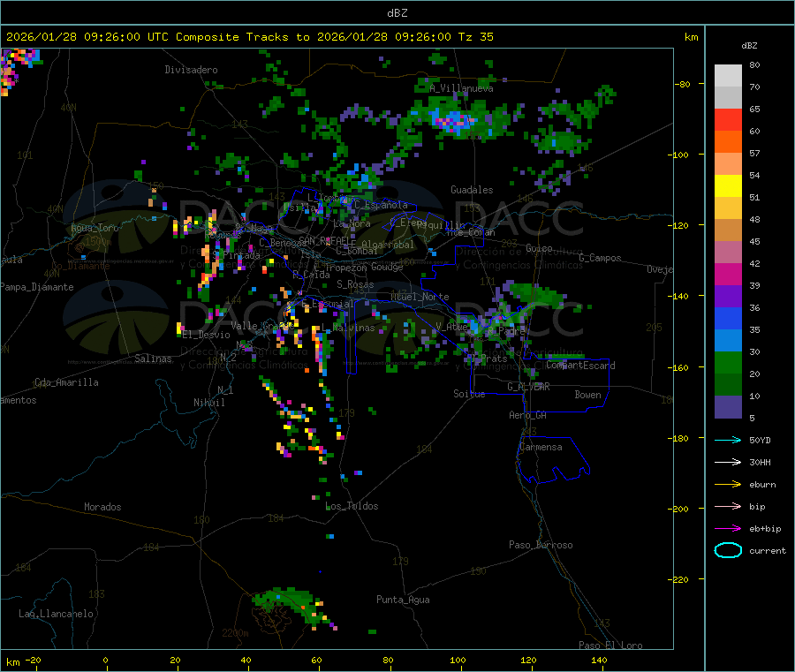This screenshot has width=795, height=672.
Task: Click the yellow eburn arrow icon
Action: [x=728, y=484]
